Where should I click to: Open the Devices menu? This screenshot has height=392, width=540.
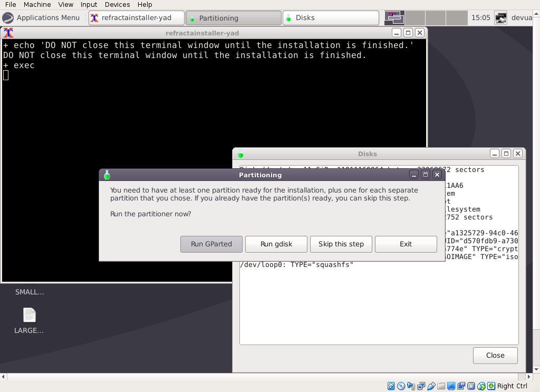click(x=117, y=4)
